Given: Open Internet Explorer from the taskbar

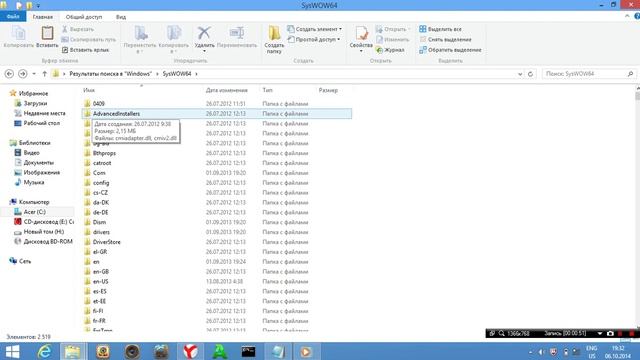Looking at the screenshot, I should click(x=44, y=351).
